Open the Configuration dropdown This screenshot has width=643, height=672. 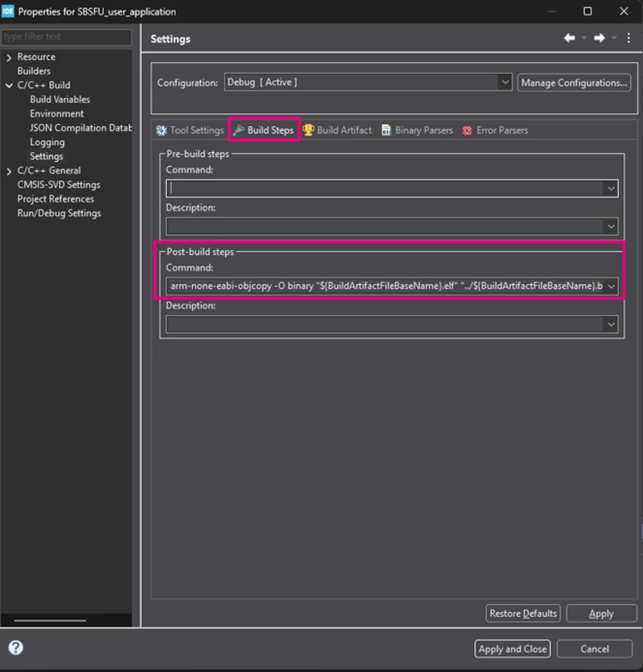click(506, 82)
